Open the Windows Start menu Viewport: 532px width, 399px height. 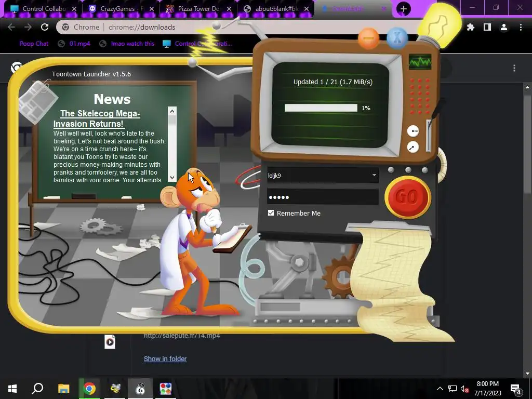(12, 389)
